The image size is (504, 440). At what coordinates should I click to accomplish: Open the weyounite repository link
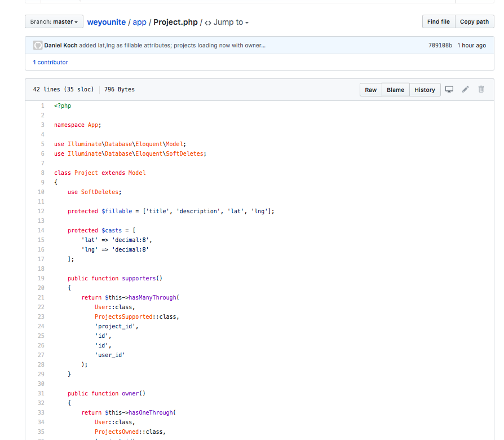(x=107, y=22)
